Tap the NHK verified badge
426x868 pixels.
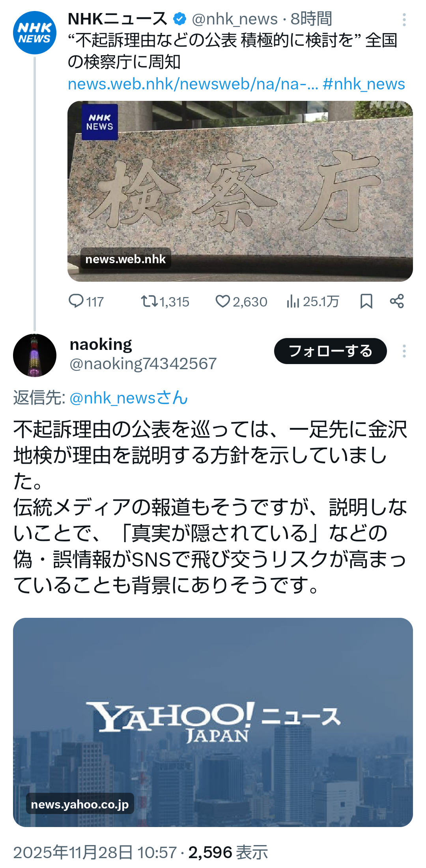(180, 19)
